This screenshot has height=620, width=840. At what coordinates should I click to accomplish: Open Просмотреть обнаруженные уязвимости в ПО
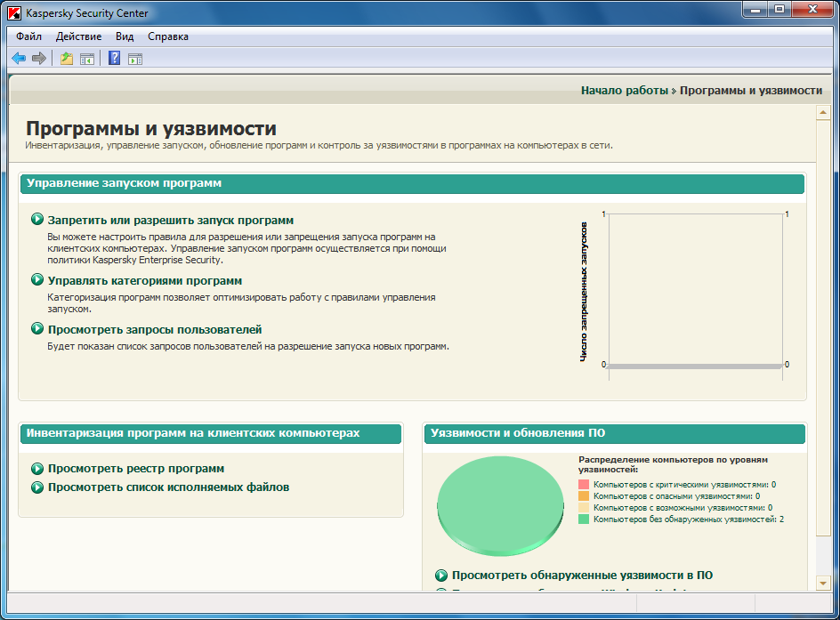582,576
